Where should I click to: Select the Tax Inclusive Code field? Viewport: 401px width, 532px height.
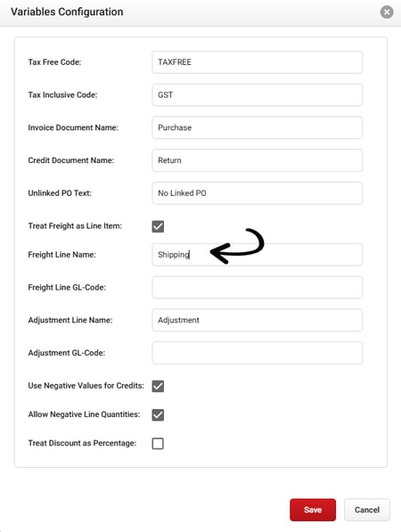coord(258,94)
